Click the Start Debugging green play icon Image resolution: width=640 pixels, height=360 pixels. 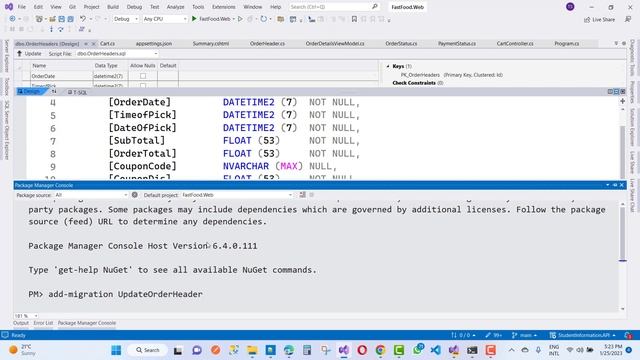coord(194,19)
